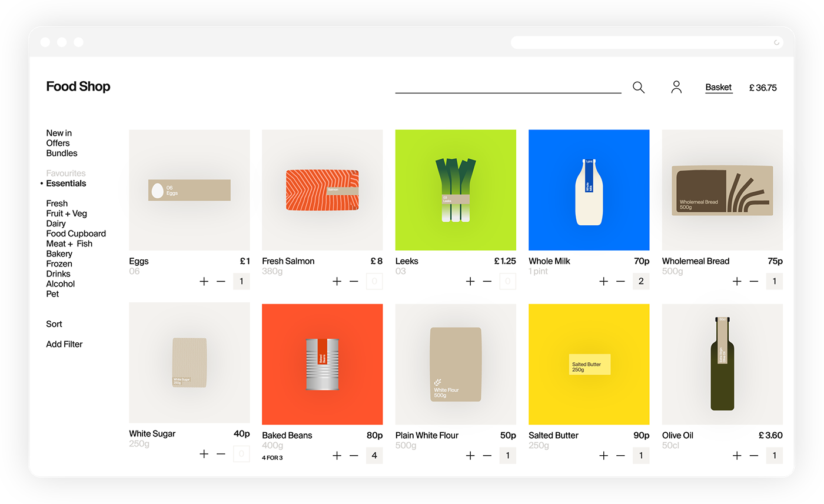This screenshot has height=504, width=824.
Task: Browse Meat + Fish category
Action: (x=69, y=243)
